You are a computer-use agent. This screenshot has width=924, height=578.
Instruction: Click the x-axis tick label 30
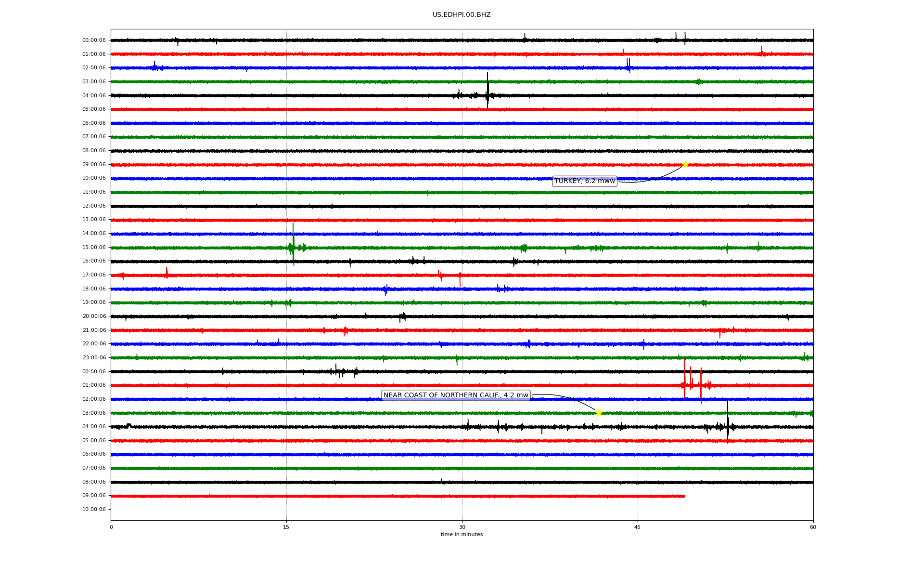[462, 527]
